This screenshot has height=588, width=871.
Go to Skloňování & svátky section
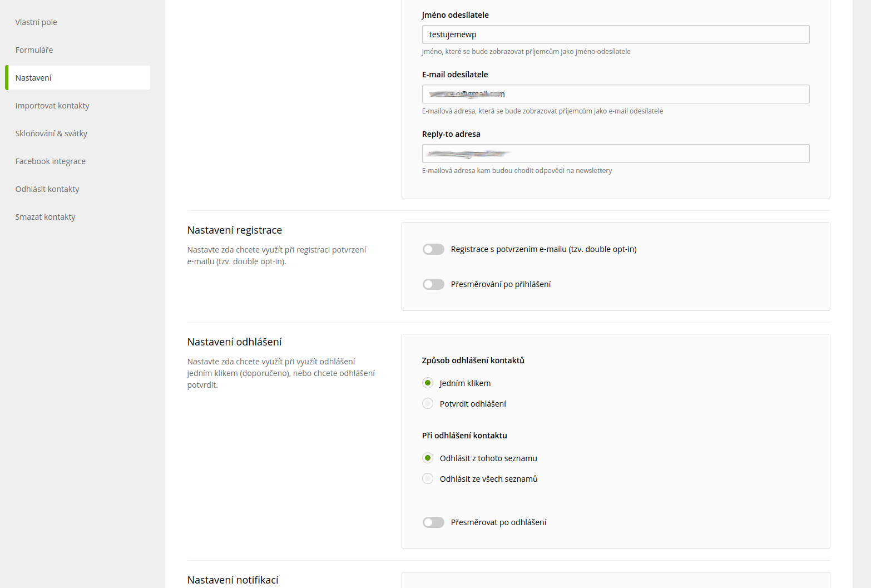[x=51, y=134]
